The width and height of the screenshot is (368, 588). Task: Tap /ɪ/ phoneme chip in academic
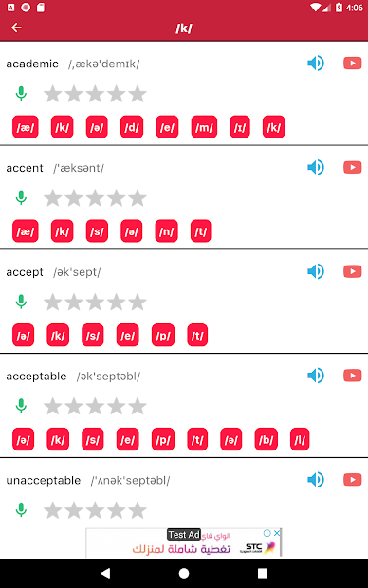click(240, 127)
